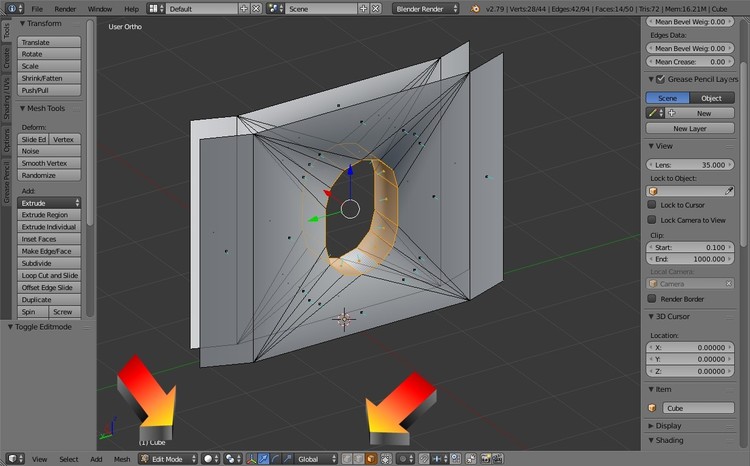Click the eyedropper in Lock to Object
The image size is (750, 466).
point(729,190)
